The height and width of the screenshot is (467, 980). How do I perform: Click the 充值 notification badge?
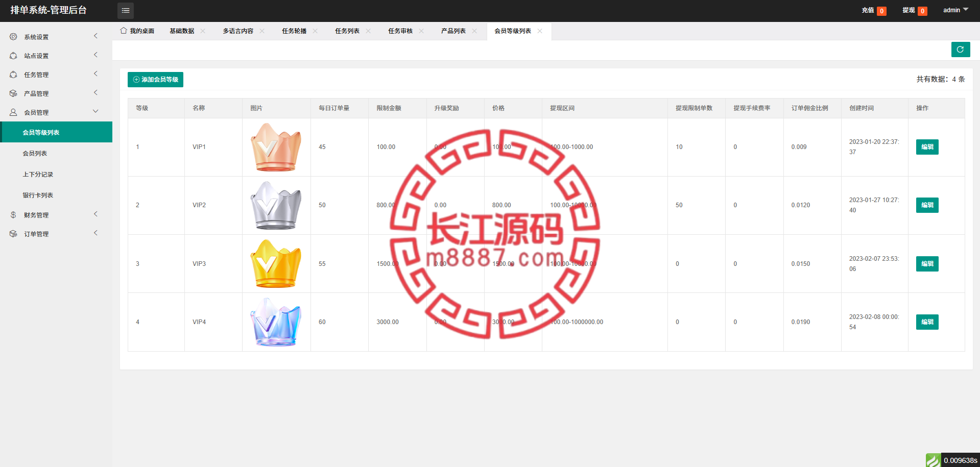coord(882,11)
